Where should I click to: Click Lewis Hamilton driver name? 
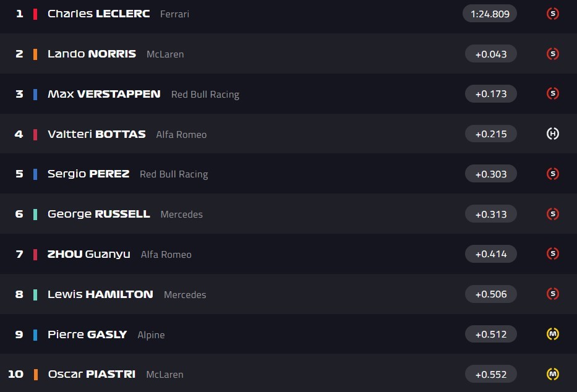coord(100,294)
